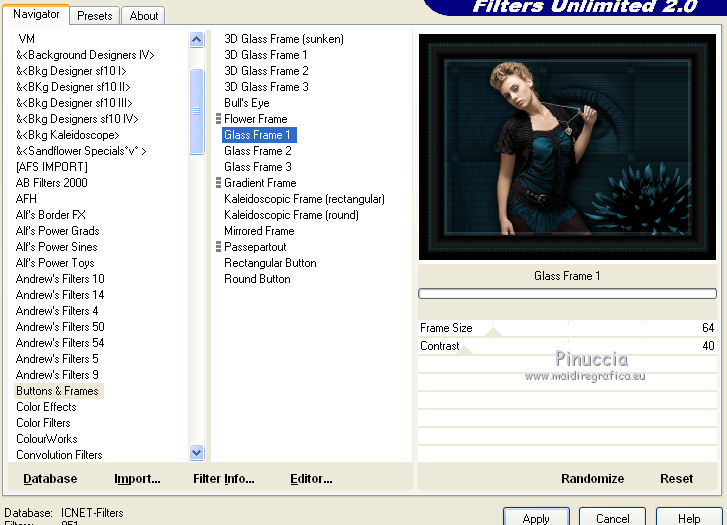The width and height of the screenshot is (727, 525).
Task: Select &<Bkg Designer sf10 I> category
Action: pos(71,71)
